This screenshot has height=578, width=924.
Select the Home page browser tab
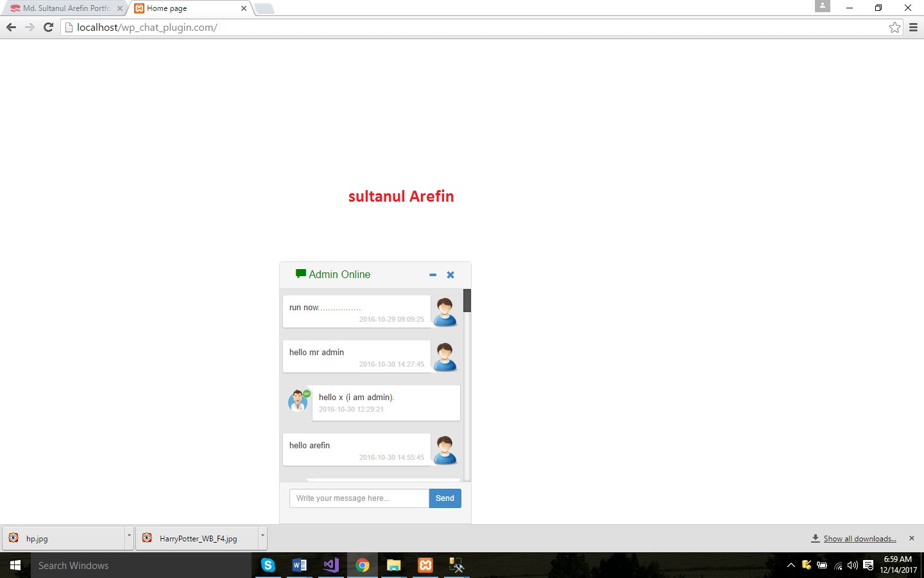[x=186, y=8]
